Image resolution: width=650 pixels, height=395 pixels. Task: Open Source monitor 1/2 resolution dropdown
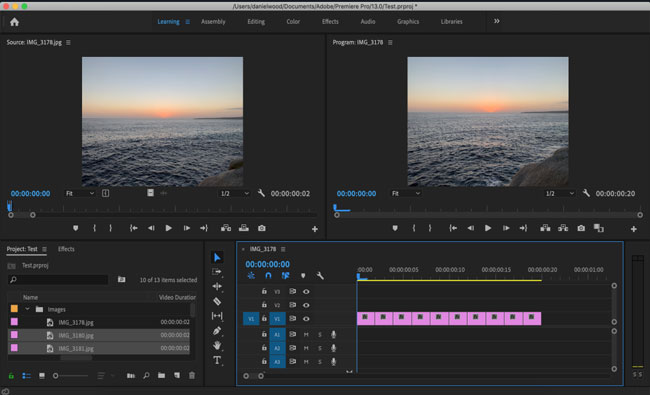(x=235, y=193)
